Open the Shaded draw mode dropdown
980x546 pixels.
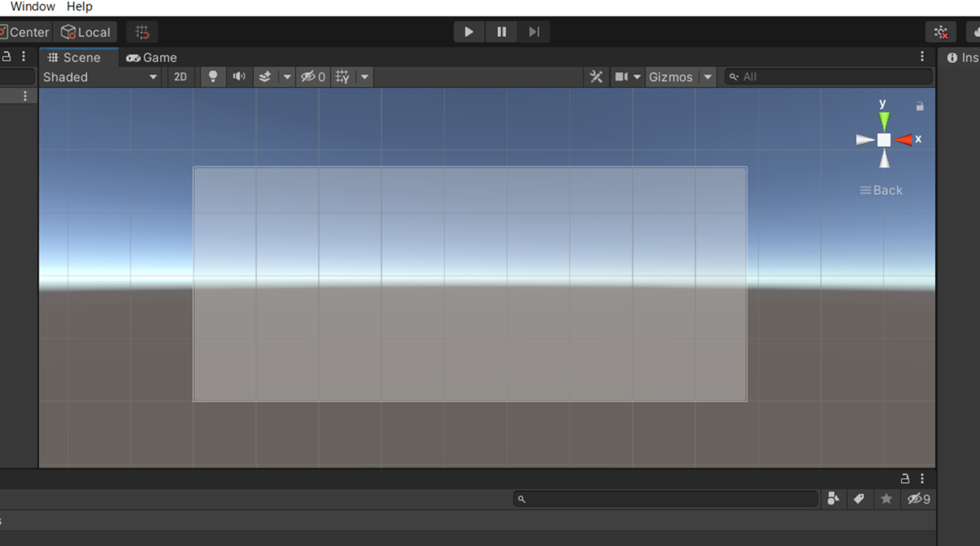pos(99,77)
